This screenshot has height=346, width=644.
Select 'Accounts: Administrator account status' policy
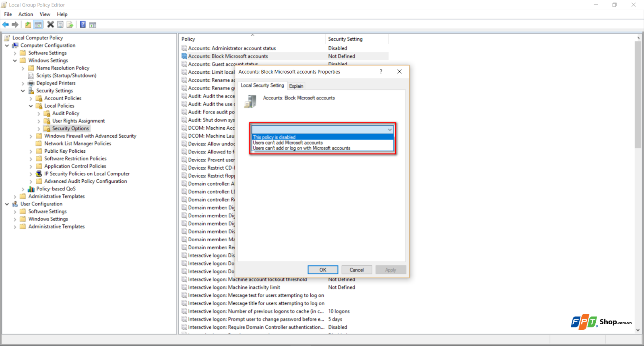click(x=232, y=48)
